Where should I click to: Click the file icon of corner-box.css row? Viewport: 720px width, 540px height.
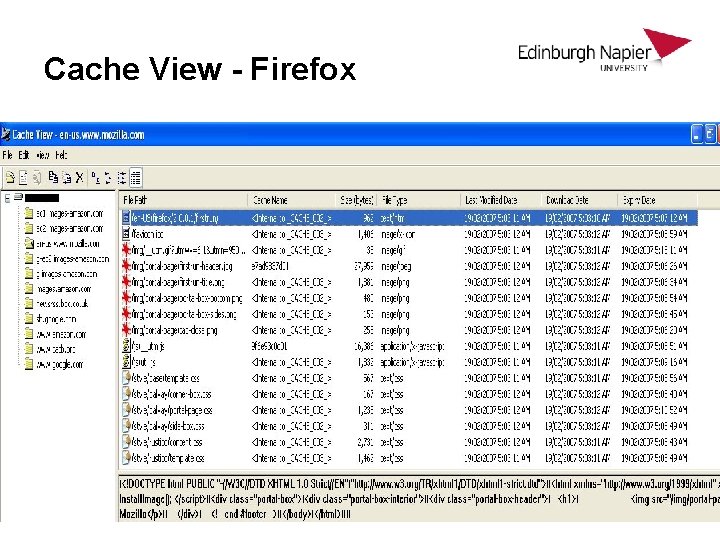(x=126, y=394)
